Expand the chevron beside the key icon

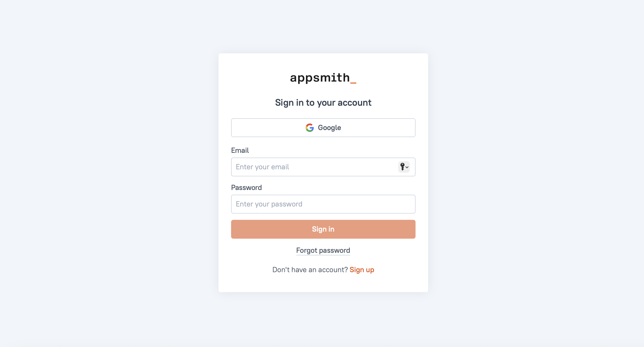click(407, 167)
